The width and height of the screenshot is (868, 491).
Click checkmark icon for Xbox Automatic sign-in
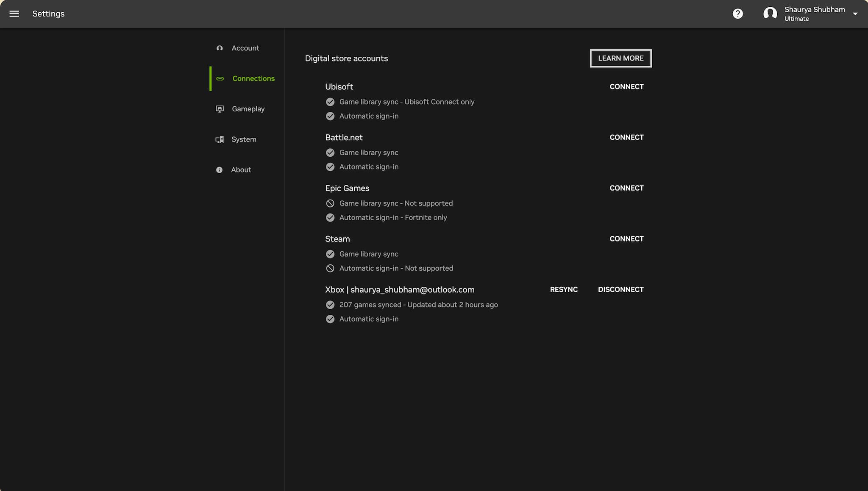tap(330, 319)
